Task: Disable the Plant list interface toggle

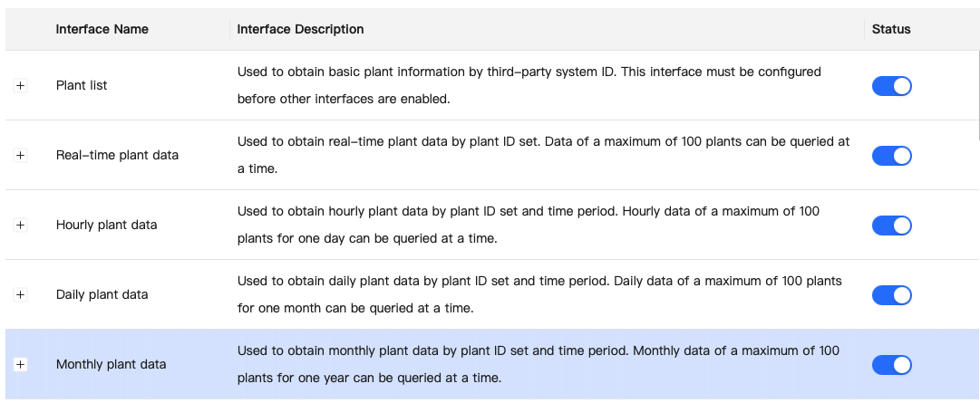Action: click(x=891, y=85)
